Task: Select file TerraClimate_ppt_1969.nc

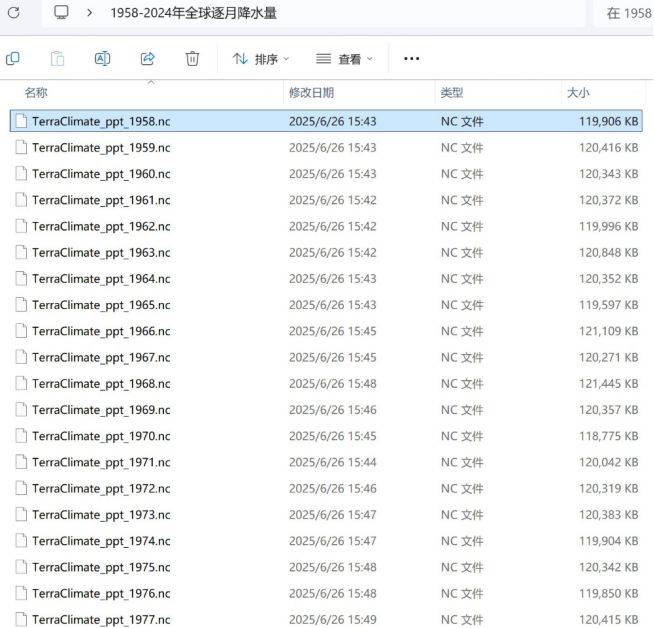Action: click(x=326, y=410)
